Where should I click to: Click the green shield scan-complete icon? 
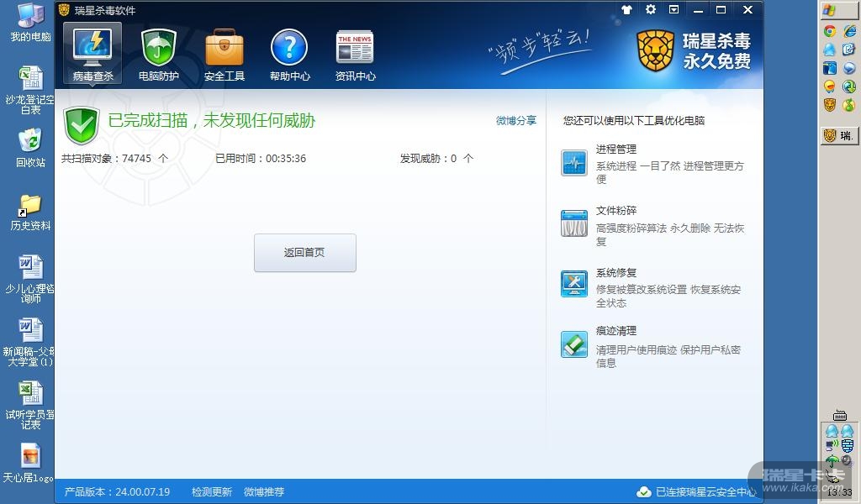point(82,125)
